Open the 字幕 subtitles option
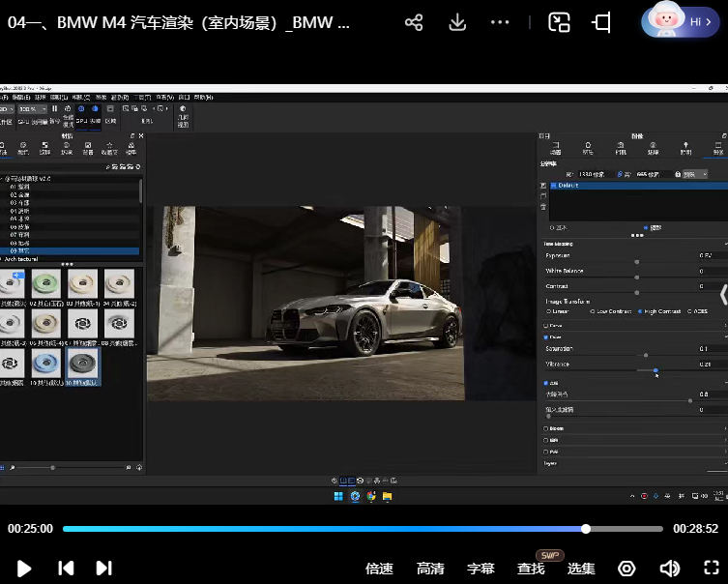The width and height of the screenshot is (728, 584). pyautogui.click(x=480, y=569)
